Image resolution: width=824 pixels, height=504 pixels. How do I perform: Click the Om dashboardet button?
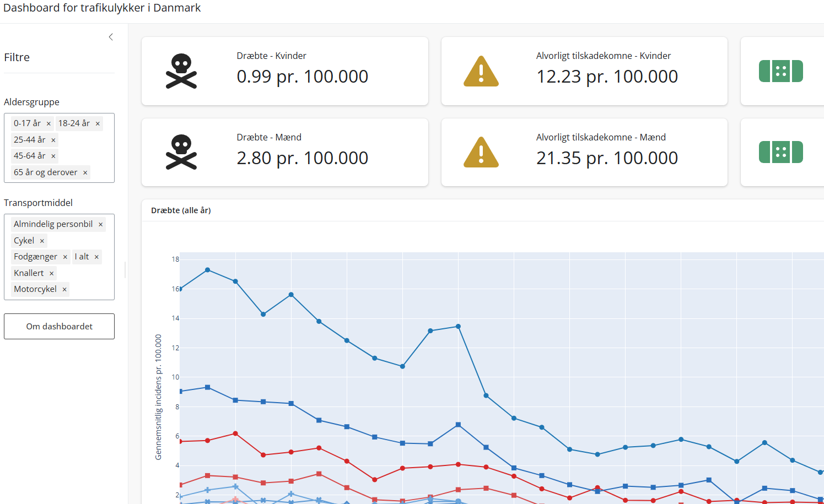(x=59, y=326)
